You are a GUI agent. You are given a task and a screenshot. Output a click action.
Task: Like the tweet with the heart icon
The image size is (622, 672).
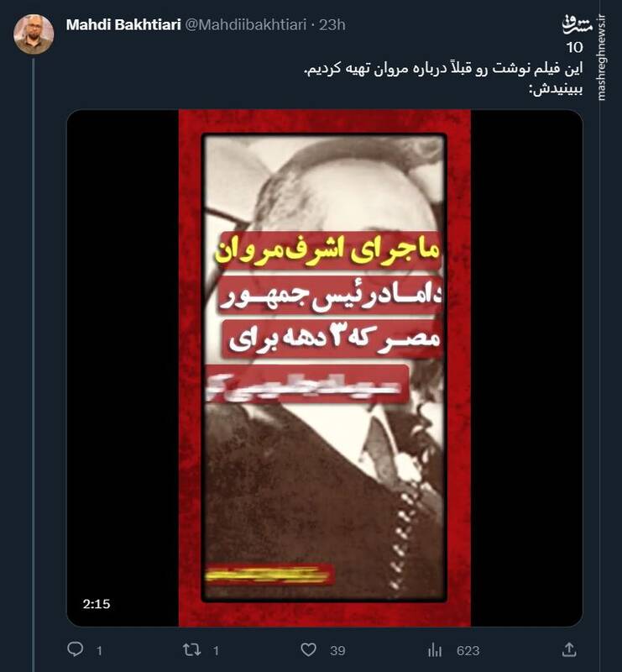308,650
